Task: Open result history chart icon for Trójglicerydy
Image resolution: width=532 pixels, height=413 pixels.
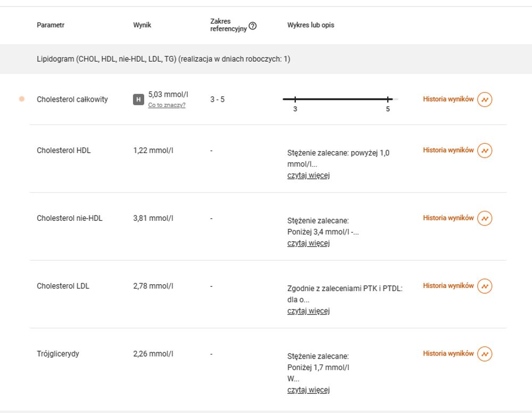Action: coord(485,353)
